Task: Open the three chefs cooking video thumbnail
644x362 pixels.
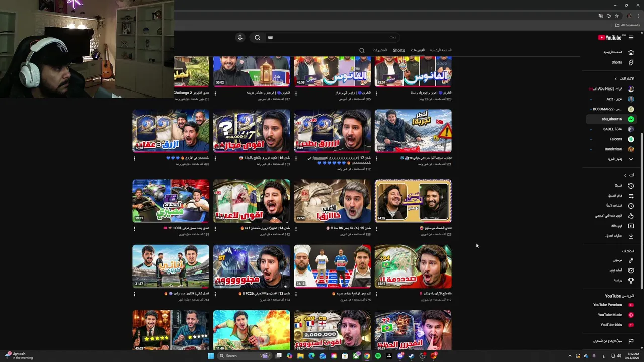Action: (333, 266)
